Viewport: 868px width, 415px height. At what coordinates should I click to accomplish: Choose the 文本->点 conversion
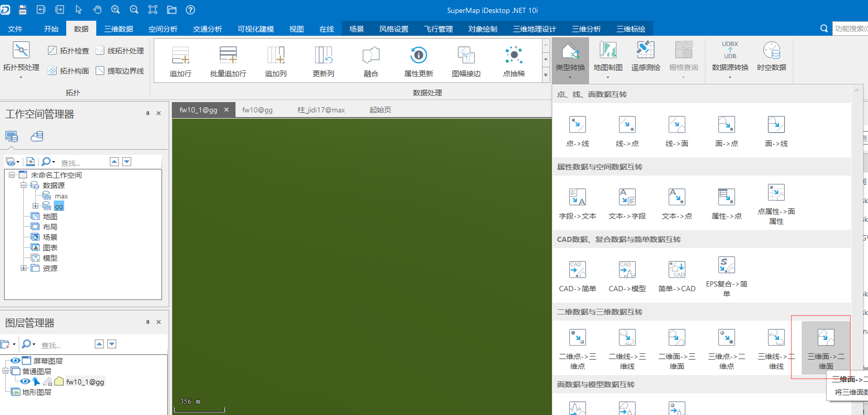click(676, 204)
